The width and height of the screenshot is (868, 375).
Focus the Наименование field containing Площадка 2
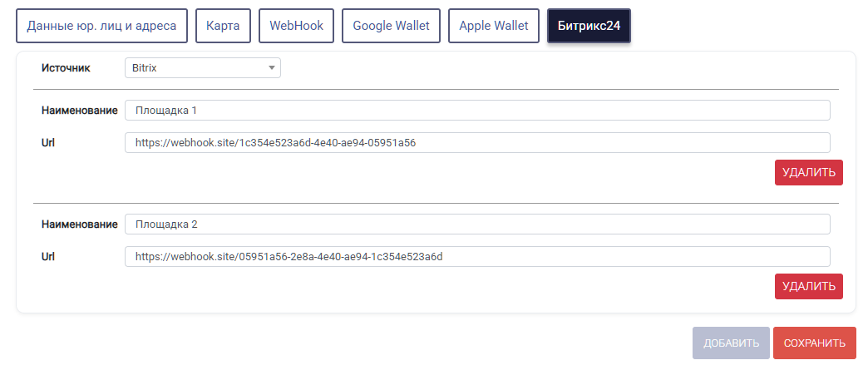477,225
